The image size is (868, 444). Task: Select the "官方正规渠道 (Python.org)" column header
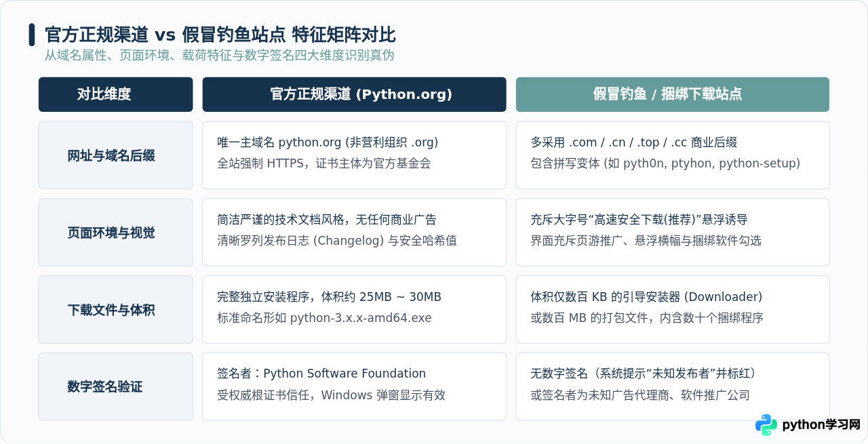click(x=354, y=94)
